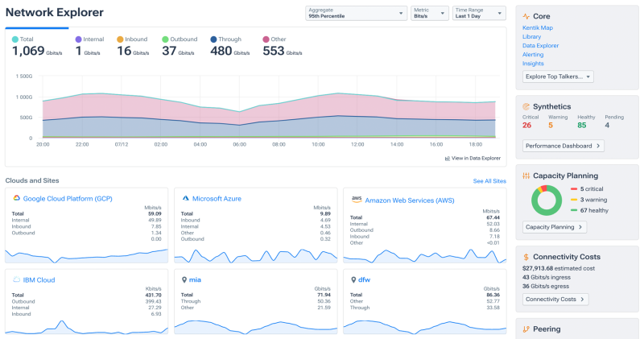Click the Synthetics globe icon
The width and height of the screenshot is (644, 339).
coord(526,106)
